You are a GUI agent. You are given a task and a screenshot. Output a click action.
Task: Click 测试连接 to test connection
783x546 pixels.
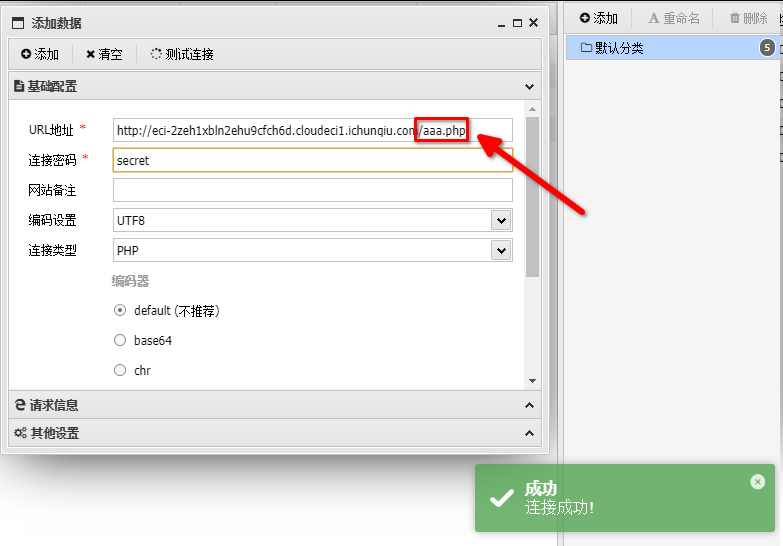182,55
